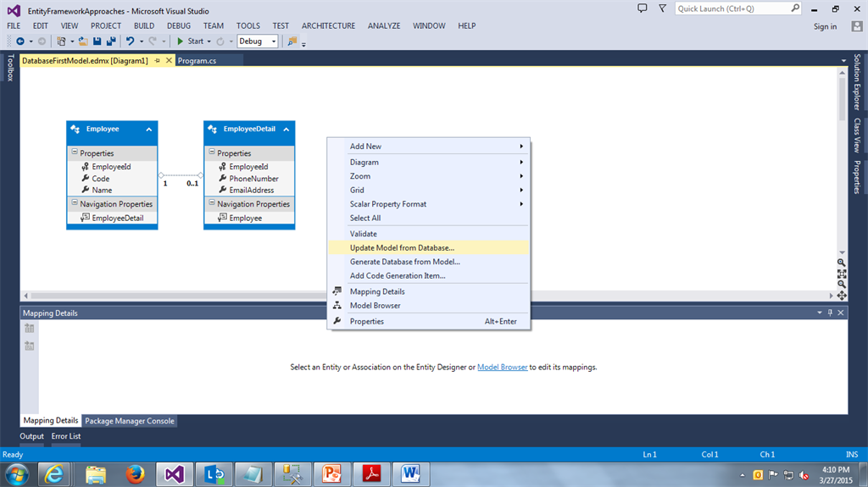
Task: Open the Solution Explorer side tab
Action: click(857, 82)
